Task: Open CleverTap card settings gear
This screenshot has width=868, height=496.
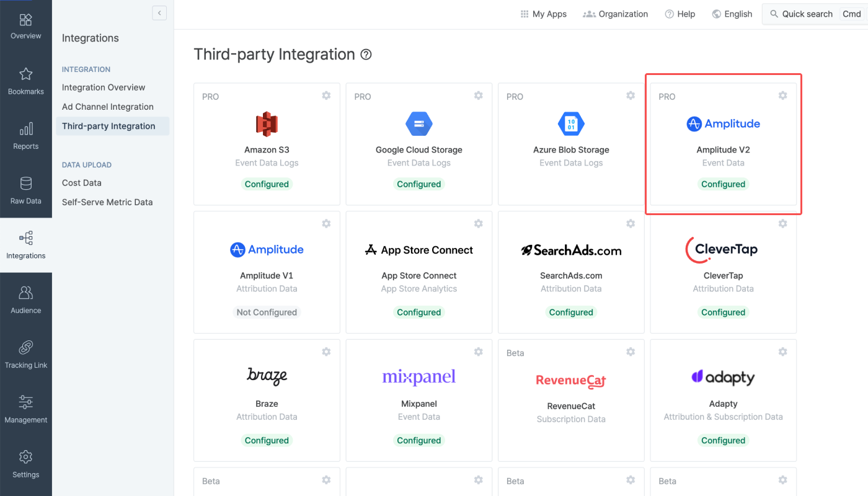Action: pyautogui.click(x=783, y=224)
